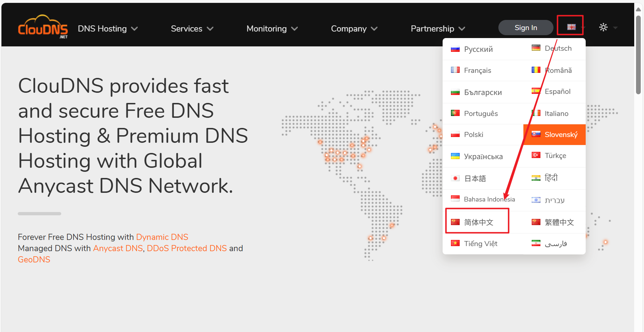Viewport: 644px width, 332px height.
Task: Click the Turkish flag icon
Action: pyautogui.click(x=536, y=155)
